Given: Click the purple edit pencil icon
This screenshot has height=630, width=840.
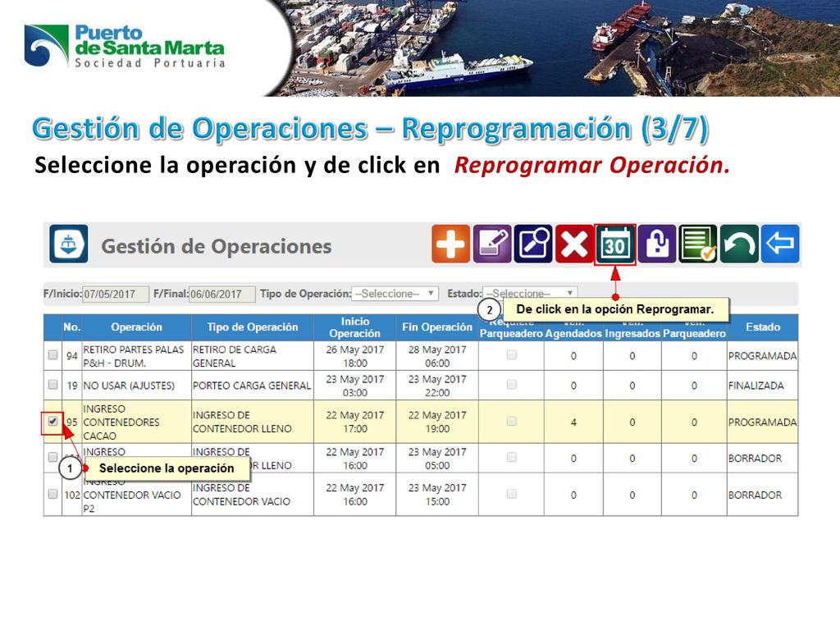Looking at the screenshot, I should coord(492,244).
